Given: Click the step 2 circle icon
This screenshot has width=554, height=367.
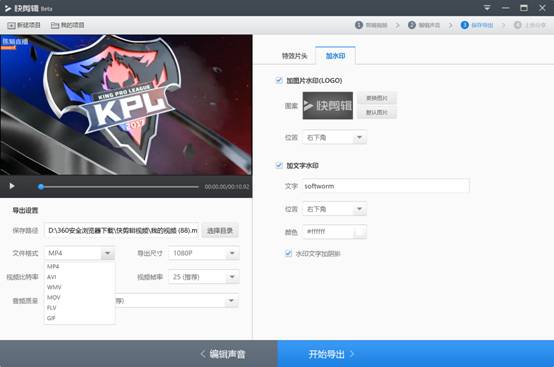Looking at the screenshot, I should point(412,25).
